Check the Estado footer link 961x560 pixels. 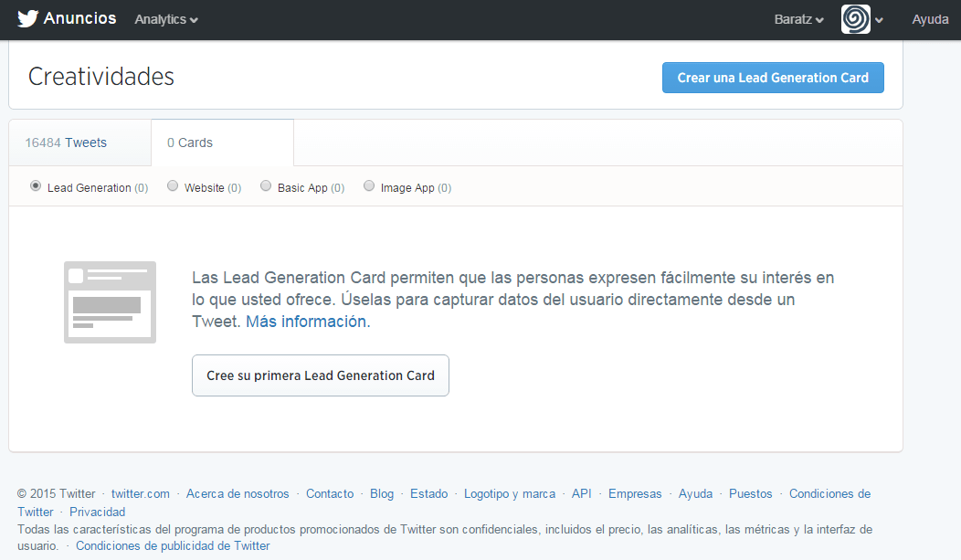pyautogui.click(x=429, y=494)
